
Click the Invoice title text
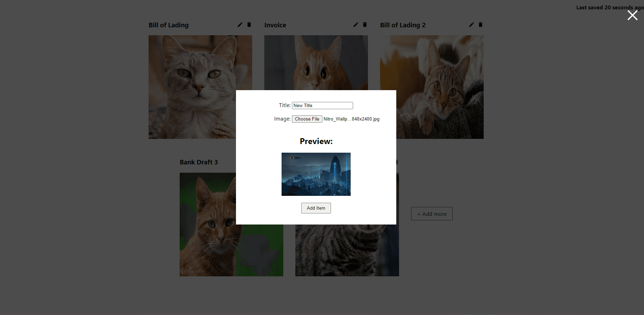click(275, 25)
